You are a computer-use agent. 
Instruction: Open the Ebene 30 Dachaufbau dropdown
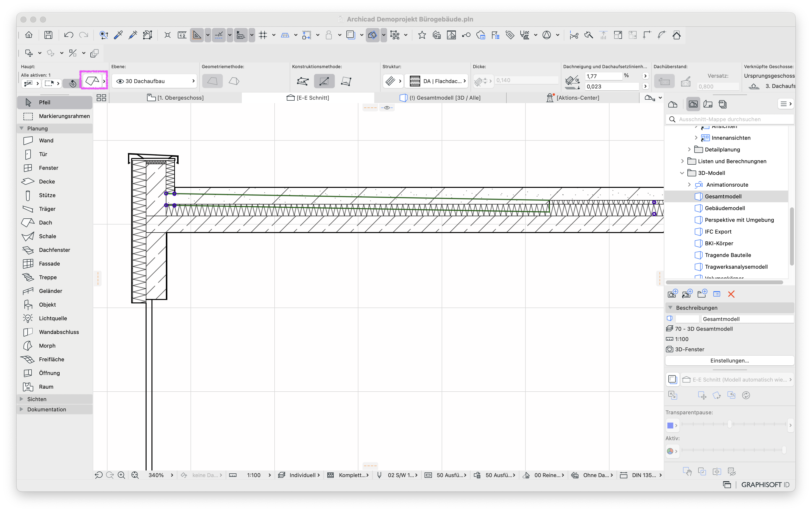[x=154, y=81]
